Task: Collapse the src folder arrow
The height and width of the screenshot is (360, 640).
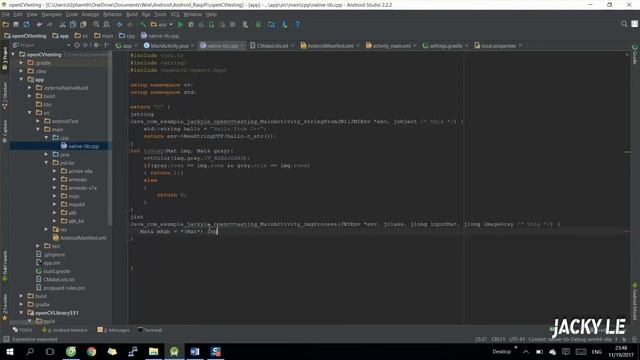Action: (x=30, y=113)
